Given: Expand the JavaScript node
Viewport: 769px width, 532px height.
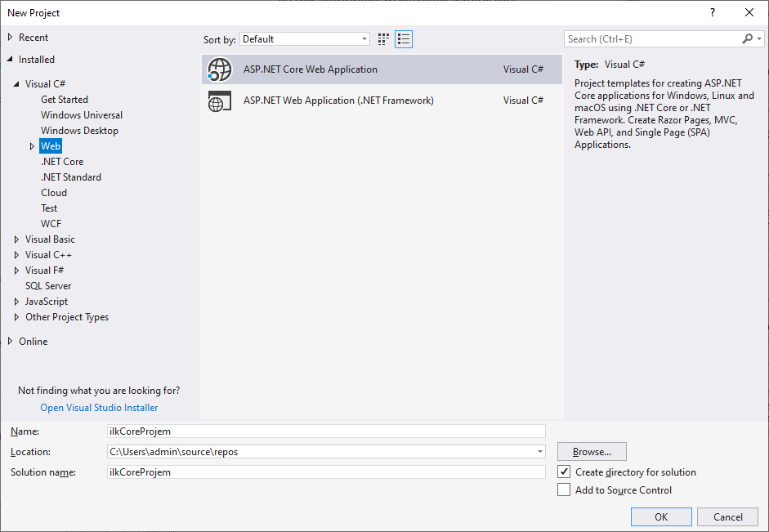Looking at the screenshot, I should point(16,302).
